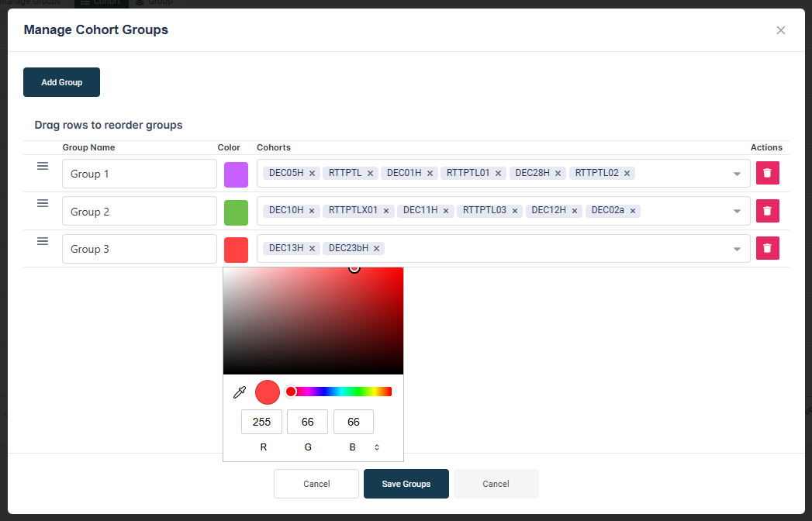Expand the cohorts dropdown for Group 1

click(737, 174)
